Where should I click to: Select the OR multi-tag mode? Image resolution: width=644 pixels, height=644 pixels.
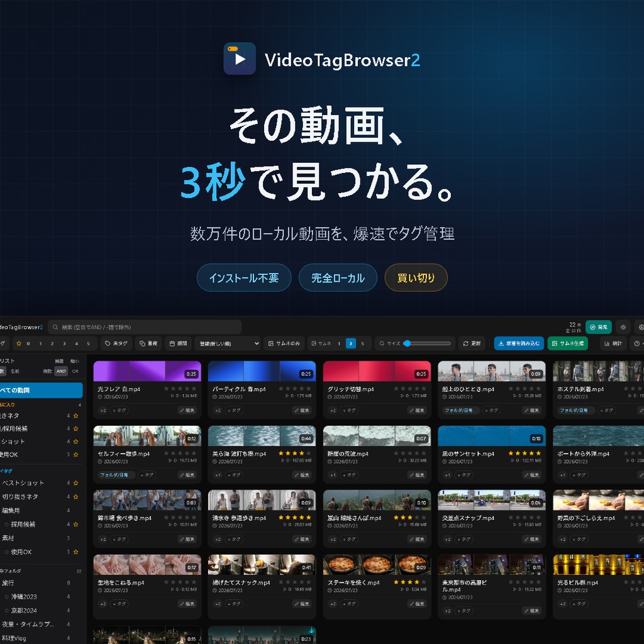[x=75, y=371]
